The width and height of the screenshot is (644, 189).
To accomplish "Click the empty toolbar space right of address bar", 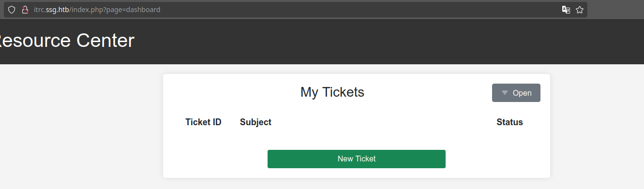I will tap(615, 10).
